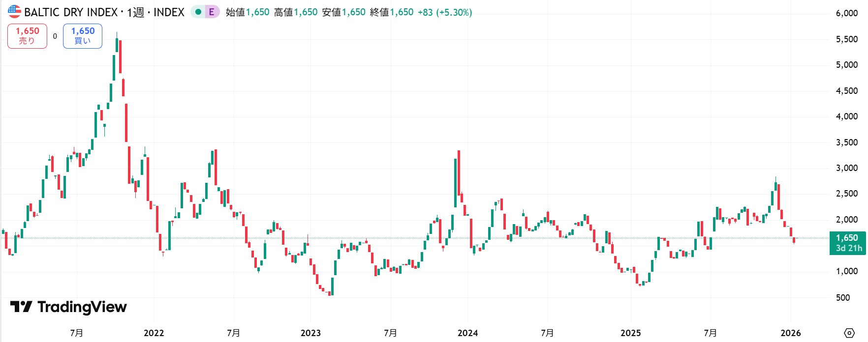Open chart settings gear at bottom right
This screenshot has height=342, width=868.
click(x=849, y=333)
